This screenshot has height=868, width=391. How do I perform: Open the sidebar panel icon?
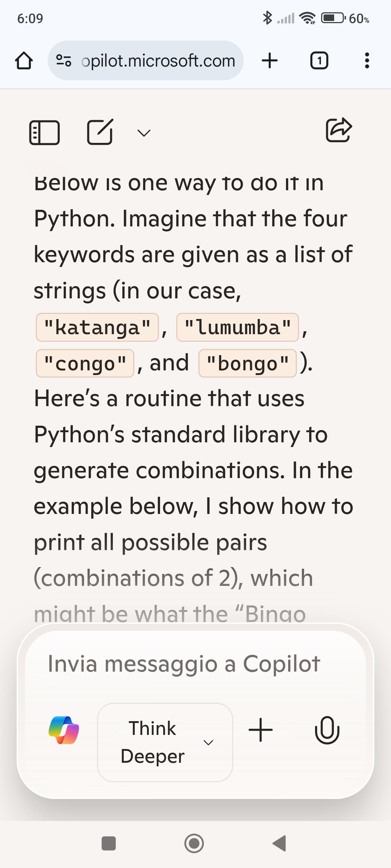[x=44, y=133]
